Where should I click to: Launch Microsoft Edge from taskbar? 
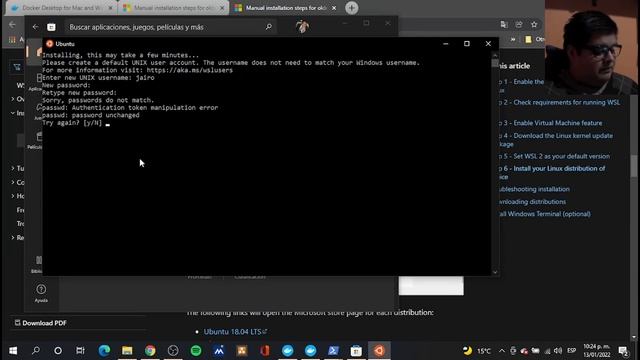click(104, 351)
